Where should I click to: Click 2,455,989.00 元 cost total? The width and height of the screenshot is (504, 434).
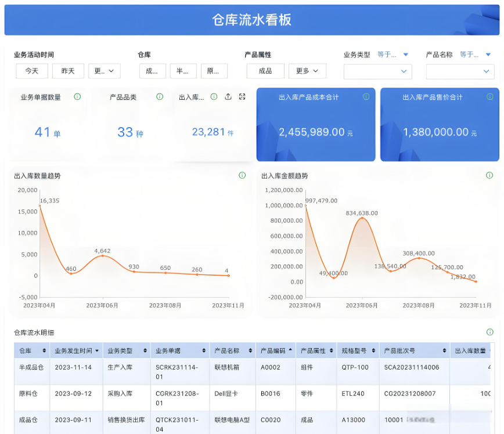pyautogui.click(x=316, y=132)
